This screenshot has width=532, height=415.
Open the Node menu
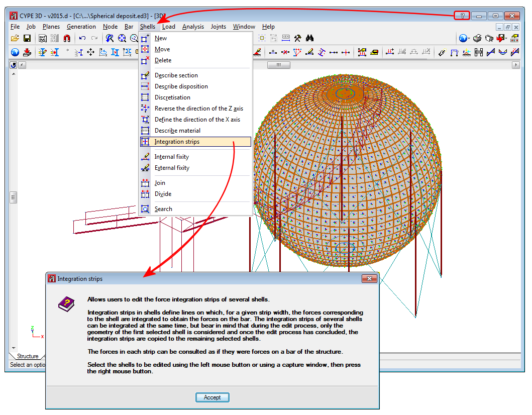pos(110,27)
